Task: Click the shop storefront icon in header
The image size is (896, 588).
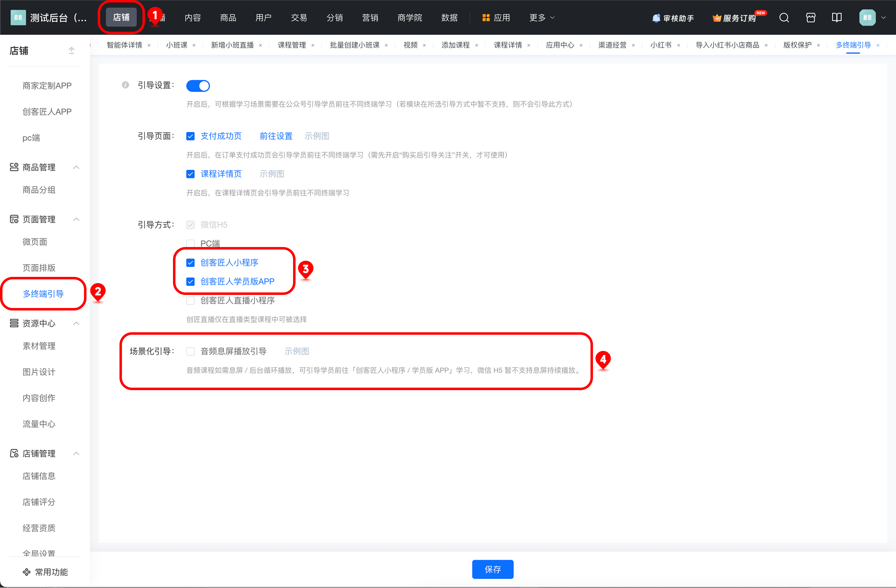Action: tap(810, 18)
